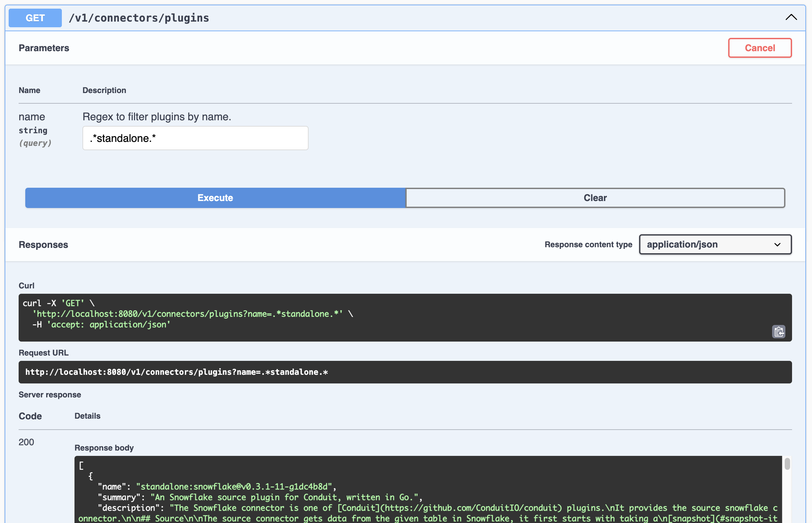The image size is (812, 523).
Task: Execute the plugins request
Action: (x=215, y=198)
